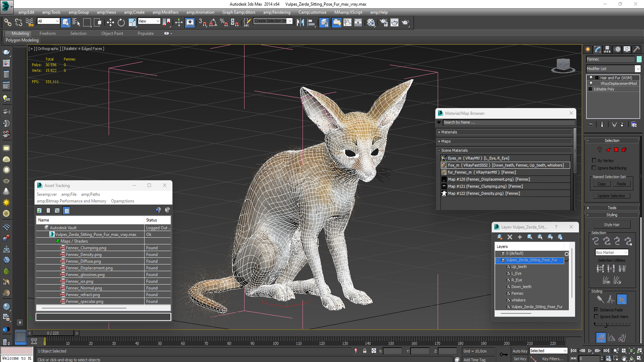Delete highlighted layer with X icon
The image size is (644, 362).
point(510,237)
